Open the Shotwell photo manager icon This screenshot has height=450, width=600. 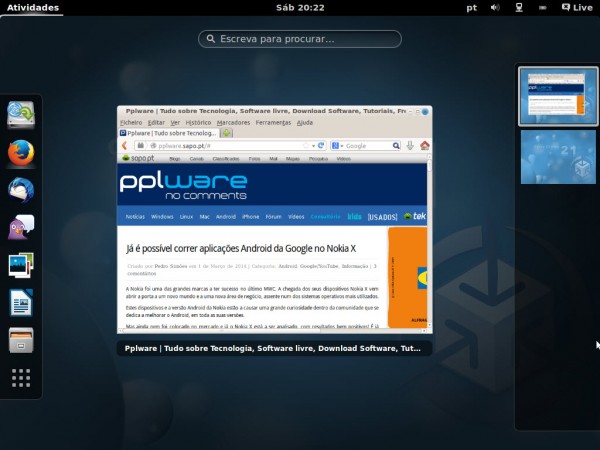pyautogui.click(x=21, y=265)
